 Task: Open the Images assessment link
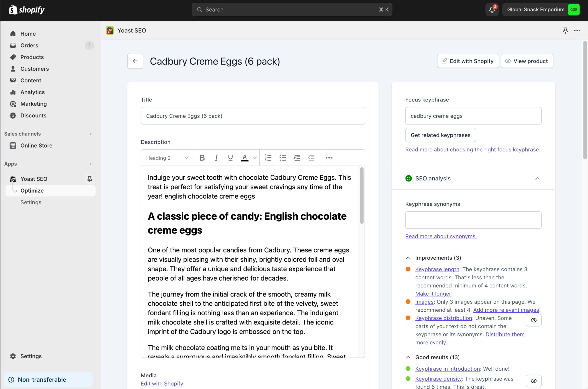[424, 302]
